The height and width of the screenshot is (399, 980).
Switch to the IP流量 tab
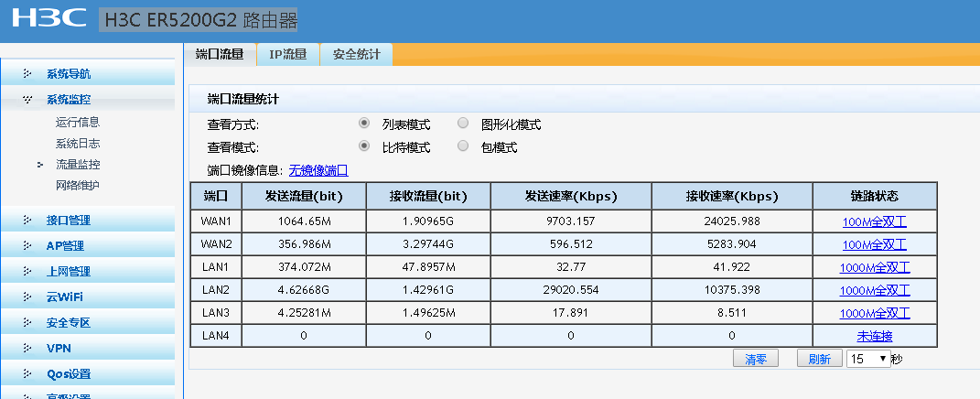click(x=288, y=54)
